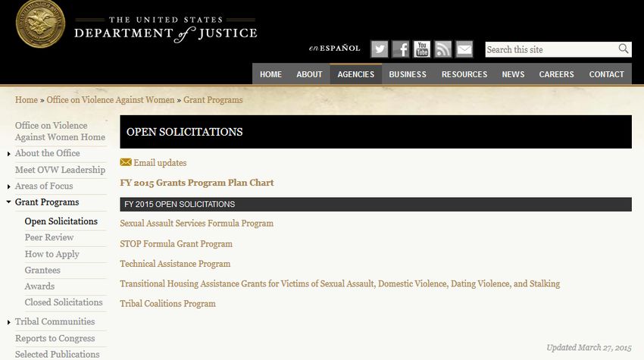Screen dimensions: 644x360
Task: Open the CAREERS menu item
Action: (556, 74)
